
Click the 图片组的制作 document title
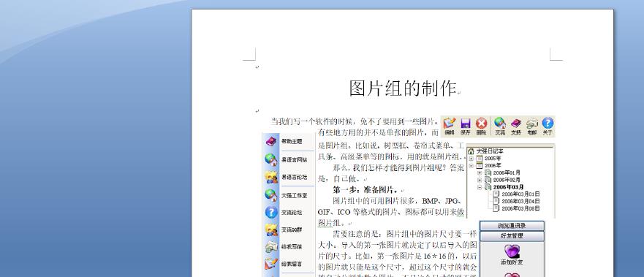pyautogui.click(x=403, y=88)
